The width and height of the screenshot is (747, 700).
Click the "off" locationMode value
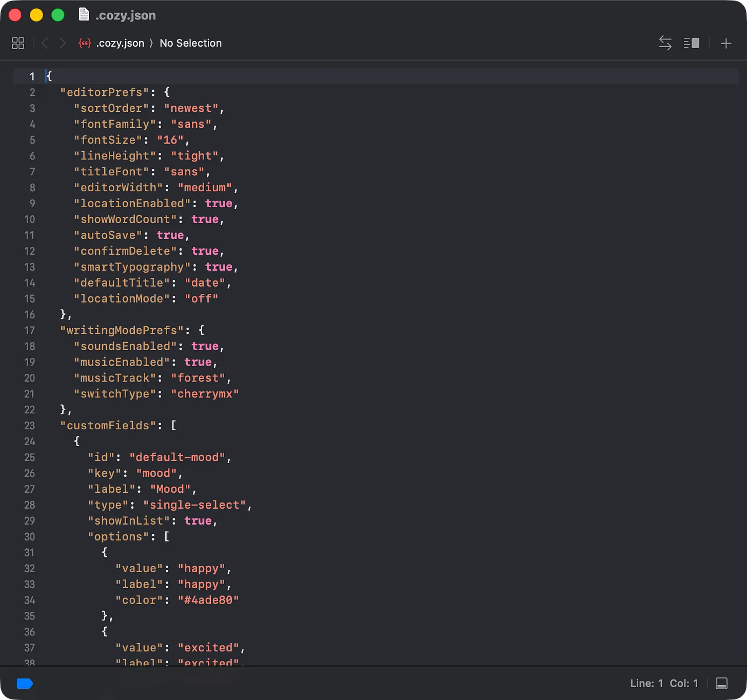[201, 299]
